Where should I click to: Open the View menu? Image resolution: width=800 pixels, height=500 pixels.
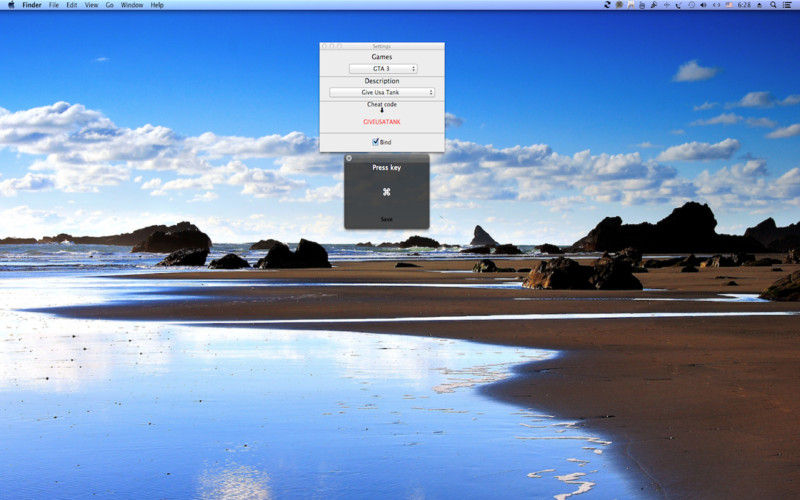click(91, 5)
